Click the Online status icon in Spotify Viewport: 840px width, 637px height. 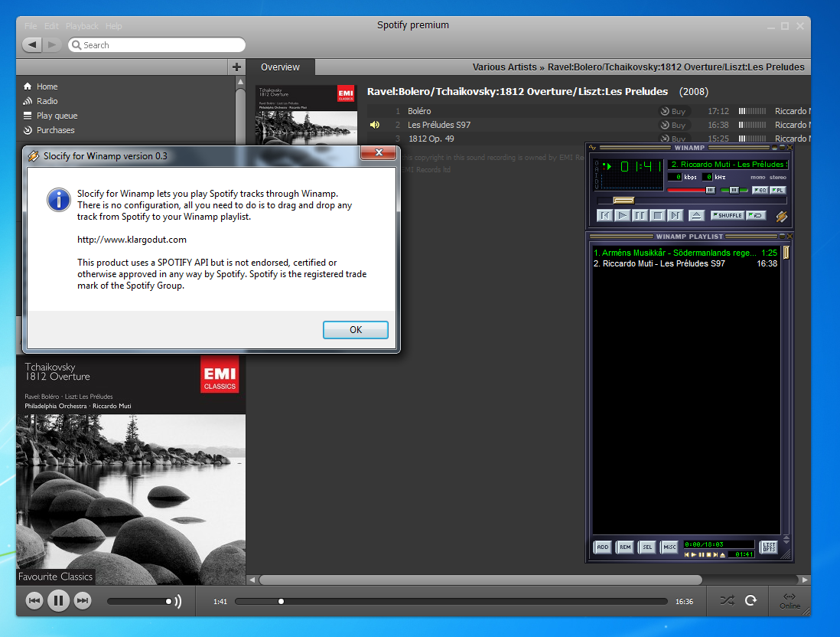pos(790,600)
